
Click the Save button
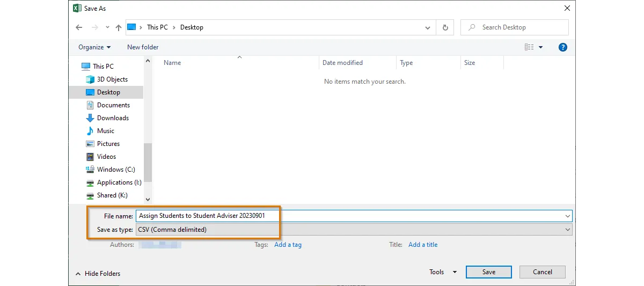point(489,272)
